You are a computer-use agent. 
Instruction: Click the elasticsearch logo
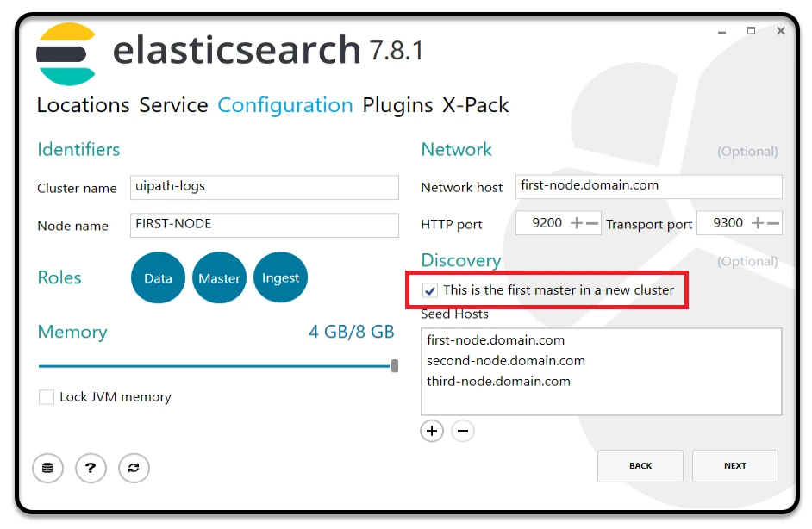66,53
